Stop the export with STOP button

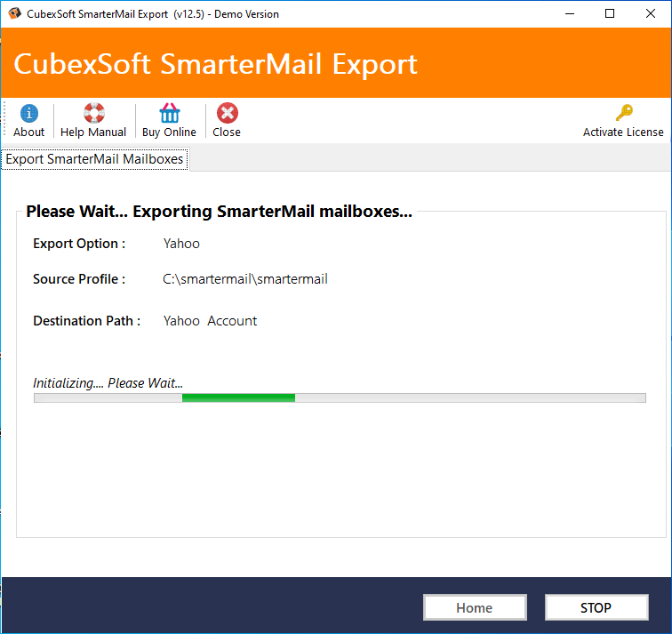click(x=596, y=607)
